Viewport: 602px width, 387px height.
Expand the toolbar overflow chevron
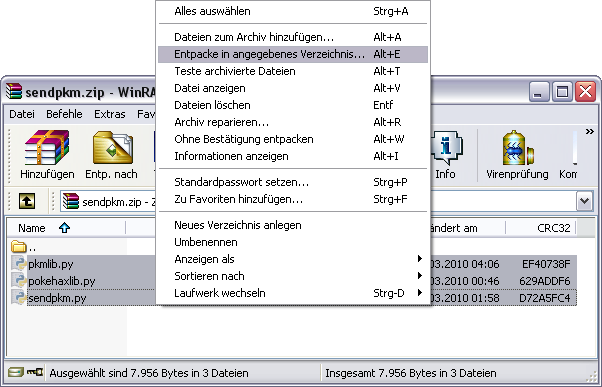(x=589, y=132)
